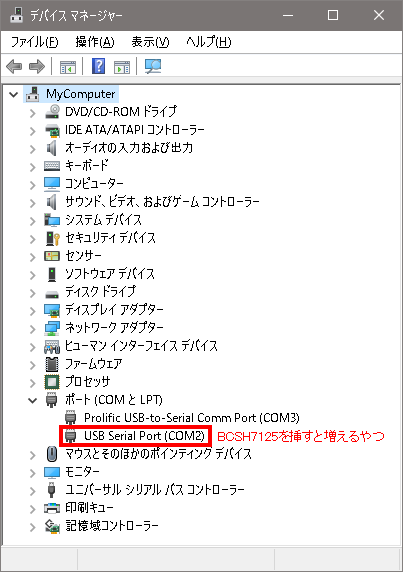Select the サウンド、ビデオ、およびゲーム コントローラー label
This screenshot has width=403, height=572.
click(162, 202)
